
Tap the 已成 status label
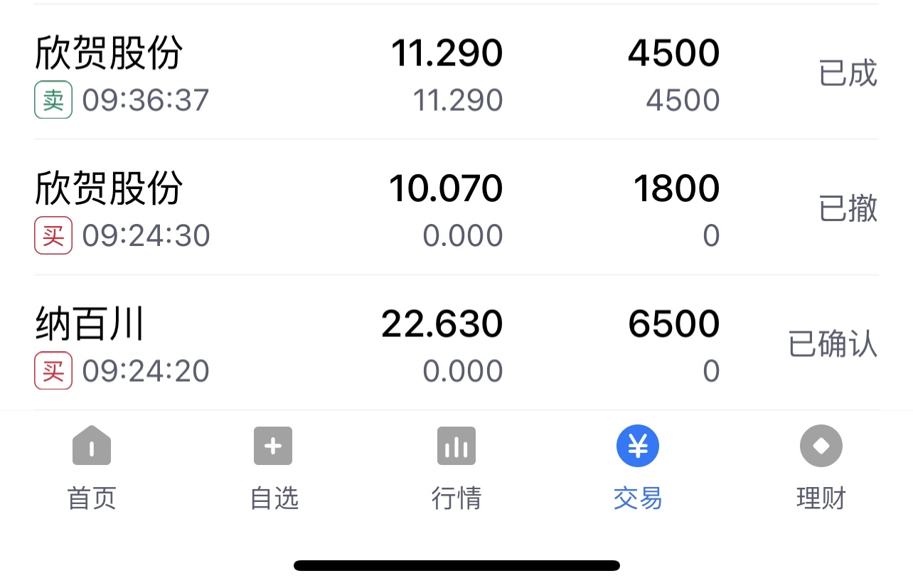(848, 73)
